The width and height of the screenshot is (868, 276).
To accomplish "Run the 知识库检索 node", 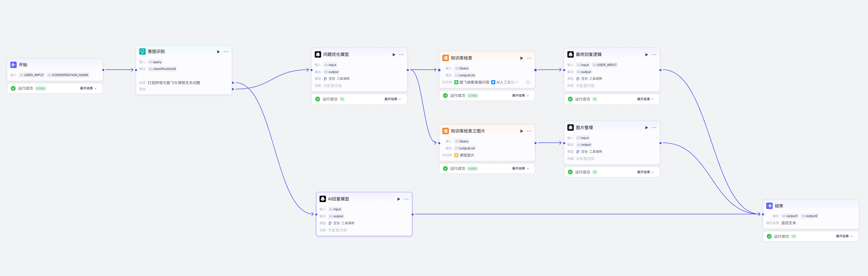I will point(522,58).
